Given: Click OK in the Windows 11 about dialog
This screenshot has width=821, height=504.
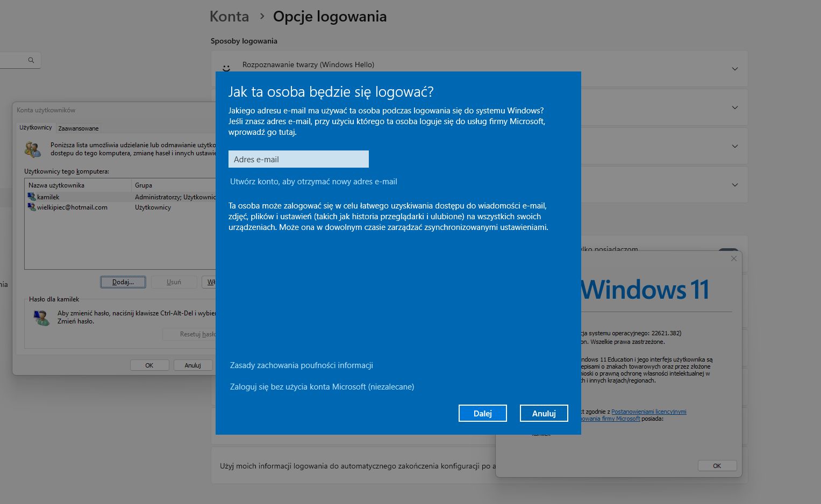Looking at the screenshot, I should coord(717,466).
